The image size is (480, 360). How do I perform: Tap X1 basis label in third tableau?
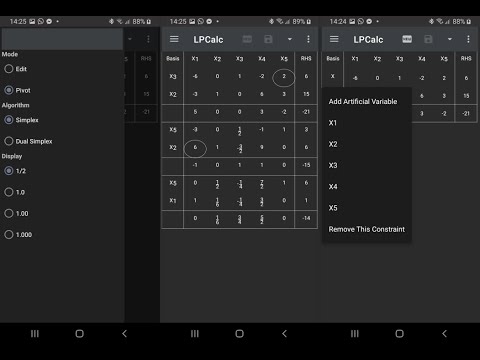pos(173,201)
